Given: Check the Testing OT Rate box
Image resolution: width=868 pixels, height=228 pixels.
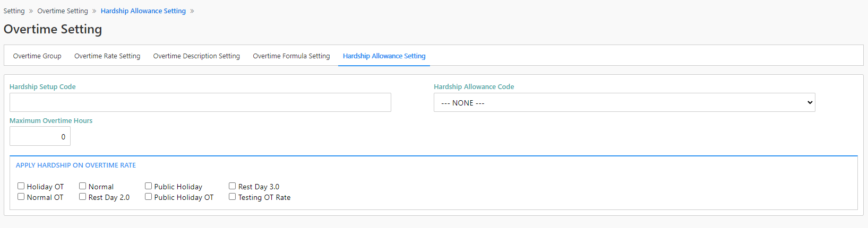Looking at the screenshot, I should [233, 197].
